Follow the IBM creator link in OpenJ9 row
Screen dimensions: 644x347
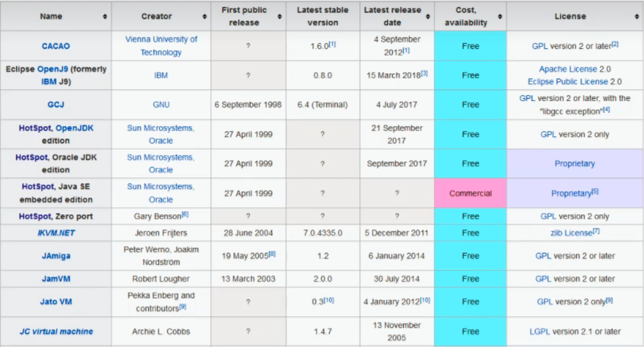pos(161,76)
